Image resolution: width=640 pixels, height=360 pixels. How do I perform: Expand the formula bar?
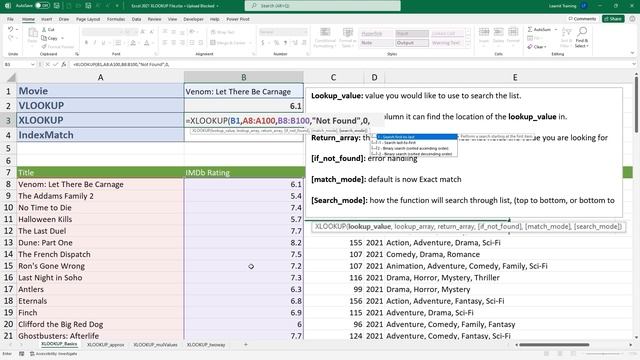pos(633,64)
